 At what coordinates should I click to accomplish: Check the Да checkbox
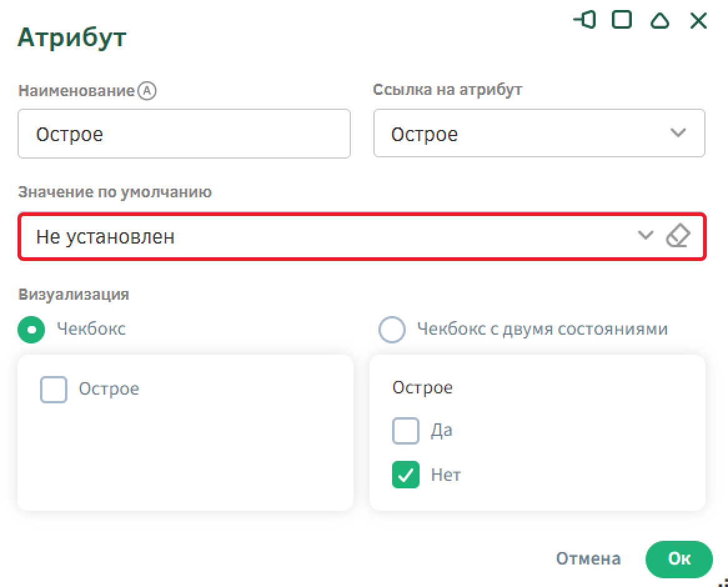coord(406,431)
